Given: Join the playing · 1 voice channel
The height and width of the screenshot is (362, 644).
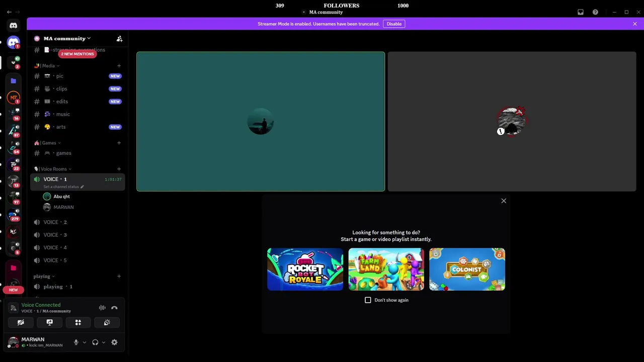Looking at the screenshot, I should click(x=77, y=287).
